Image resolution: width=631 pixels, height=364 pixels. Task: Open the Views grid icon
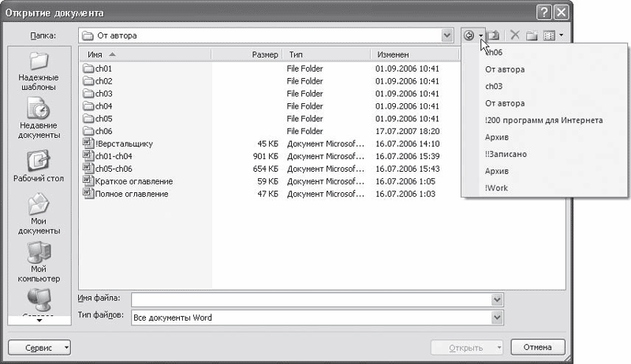point(549,35)
